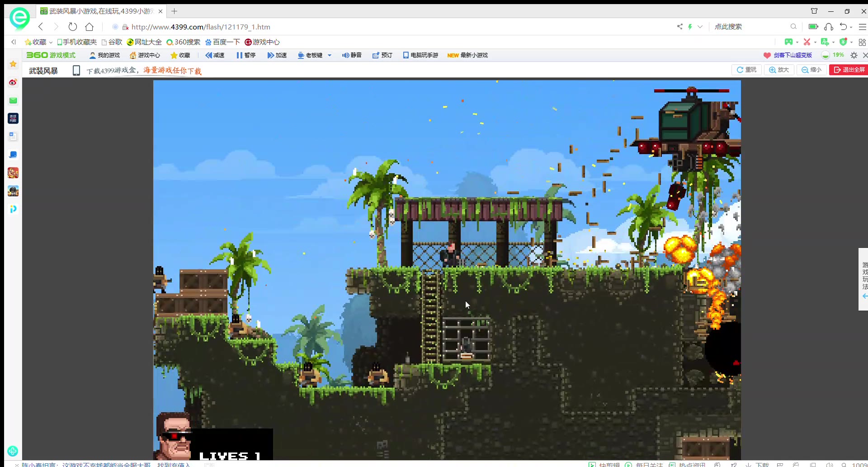Click the browser back arrow

(41, 27)
